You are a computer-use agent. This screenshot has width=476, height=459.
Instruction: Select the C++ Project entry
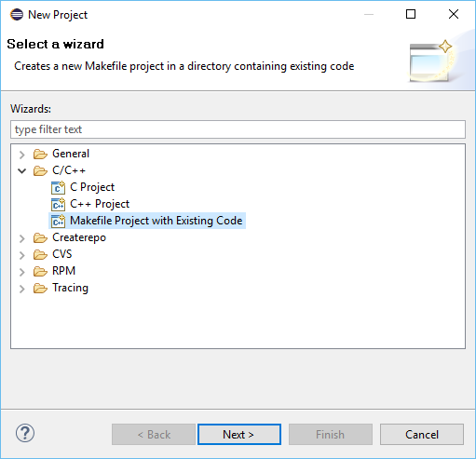pyautogui.click(x=100, y=204)
